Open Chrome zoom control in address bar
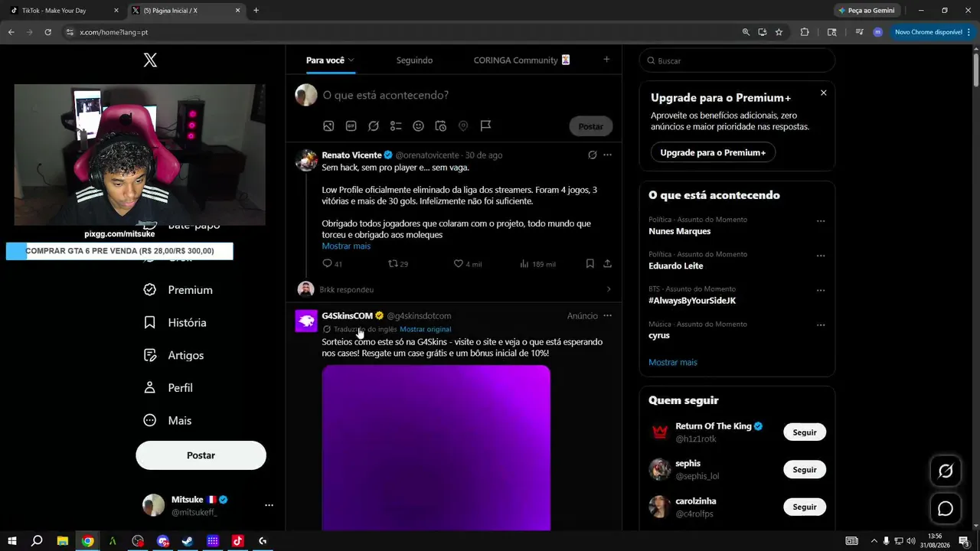The height and width of the screenshot is (551, 980). click(746, 32)
